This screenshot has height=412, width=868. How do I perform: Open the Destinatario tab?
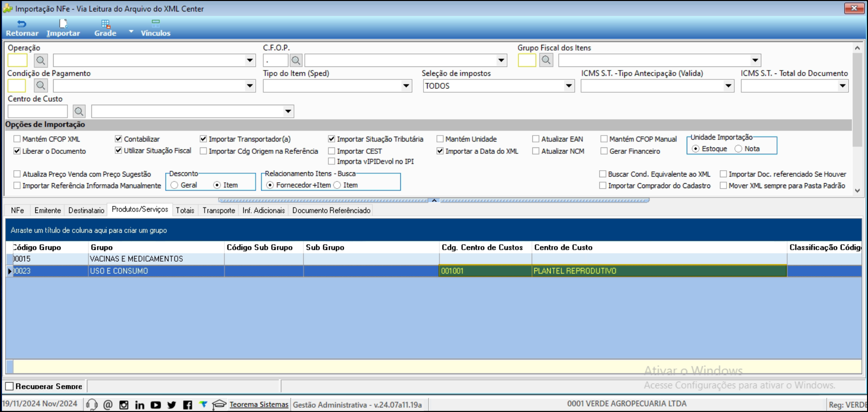click(x=86, y=210)
